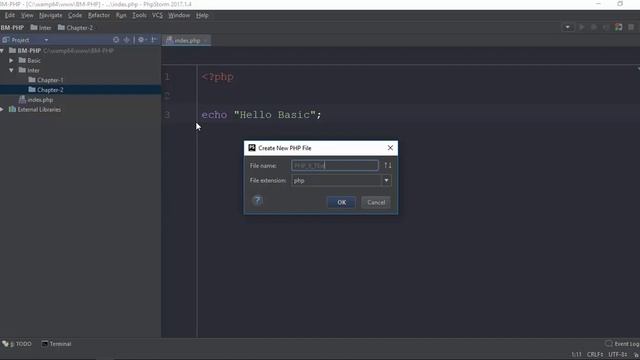
Task: Close the index.php editor tab
Action: 205,40
